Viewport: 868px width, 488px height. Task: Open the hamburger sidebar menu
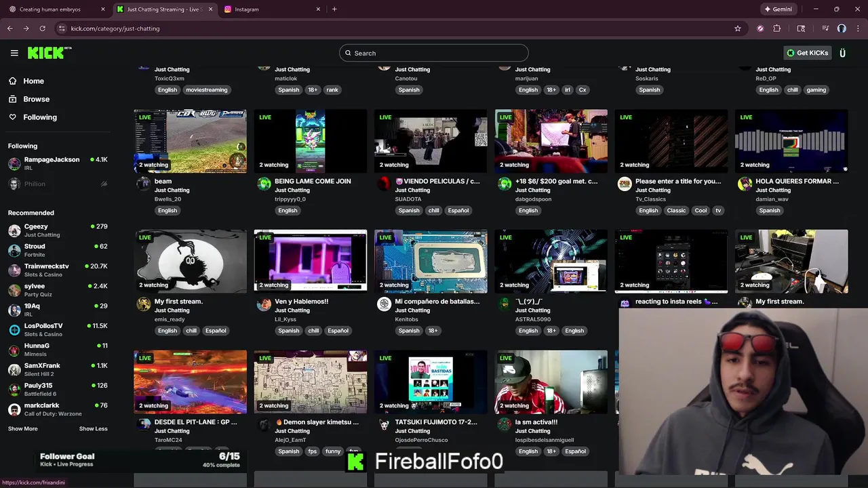click(14, 53)
